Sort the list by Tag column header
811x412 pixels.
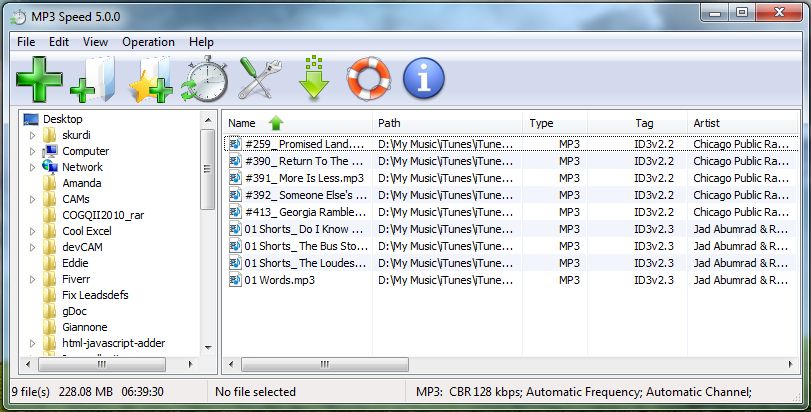coord(638,123)
